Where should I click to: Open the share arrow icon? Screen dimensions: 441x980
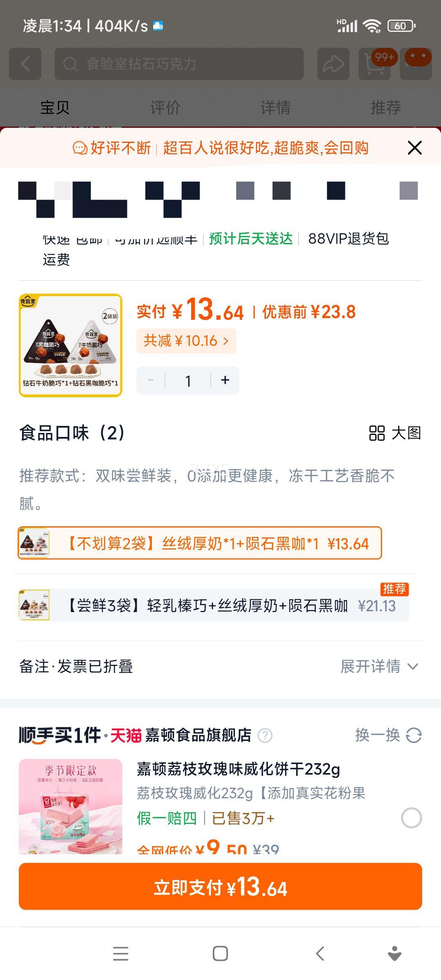[x=333, y=64]
